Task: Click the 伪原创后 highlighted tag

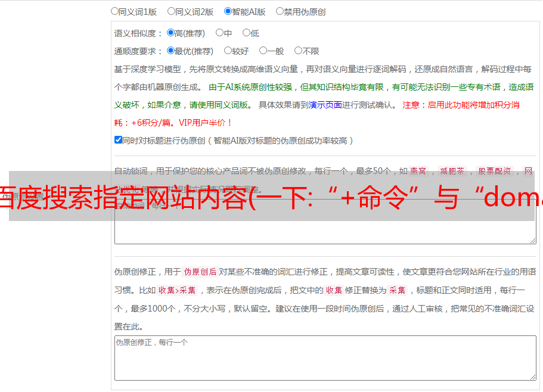Action: pyautogui.click(x=200, y=272)
